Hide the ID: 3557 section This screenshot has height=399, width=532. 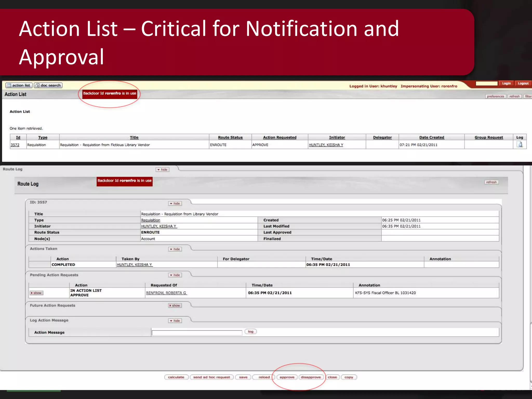(x=175, y=203)
